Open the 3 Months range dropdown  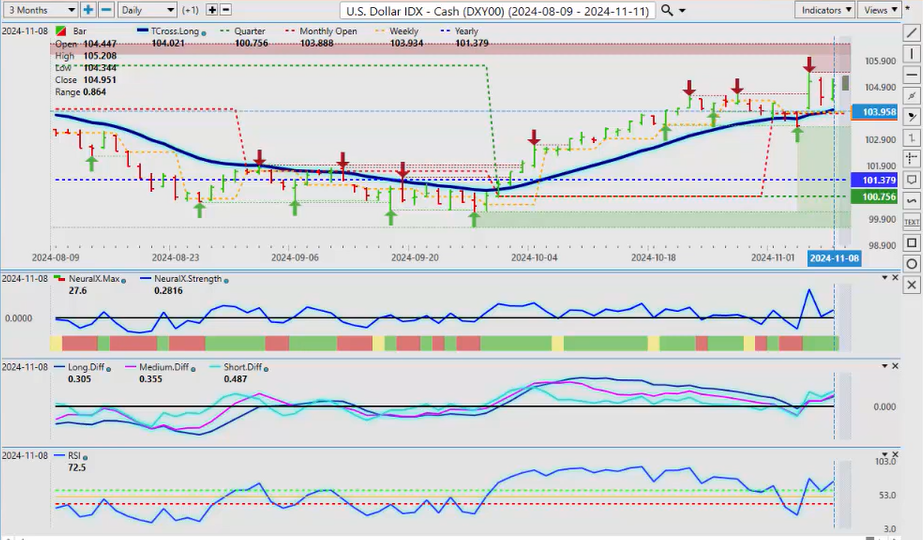point(38,10)
